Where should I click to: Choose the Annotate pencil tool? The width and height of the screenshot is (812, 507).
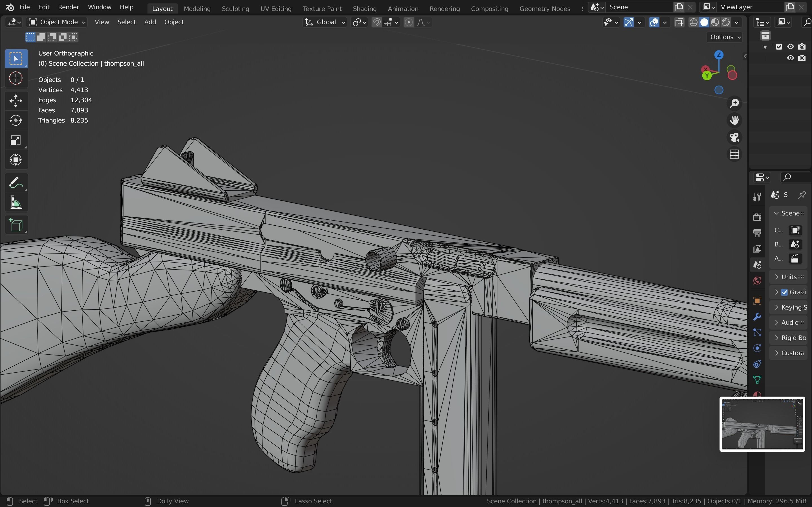tap(16, 183)
